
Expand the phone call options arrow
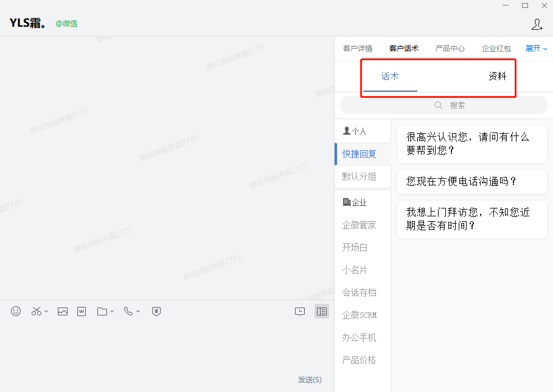coord(138,312)
